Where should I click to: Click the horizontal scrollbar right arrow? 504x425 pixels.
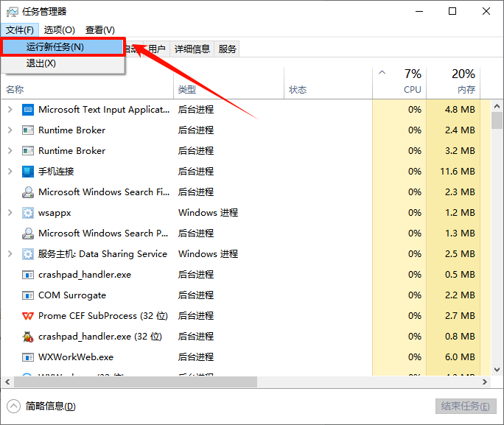click(485, 382)
